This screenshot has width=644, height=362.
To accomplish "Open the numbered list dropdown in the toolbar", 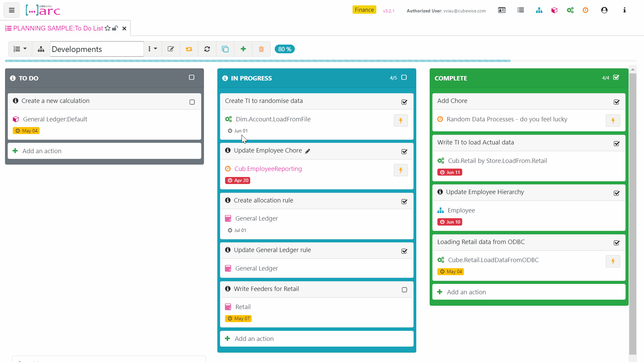I will (x=20, y=49).
